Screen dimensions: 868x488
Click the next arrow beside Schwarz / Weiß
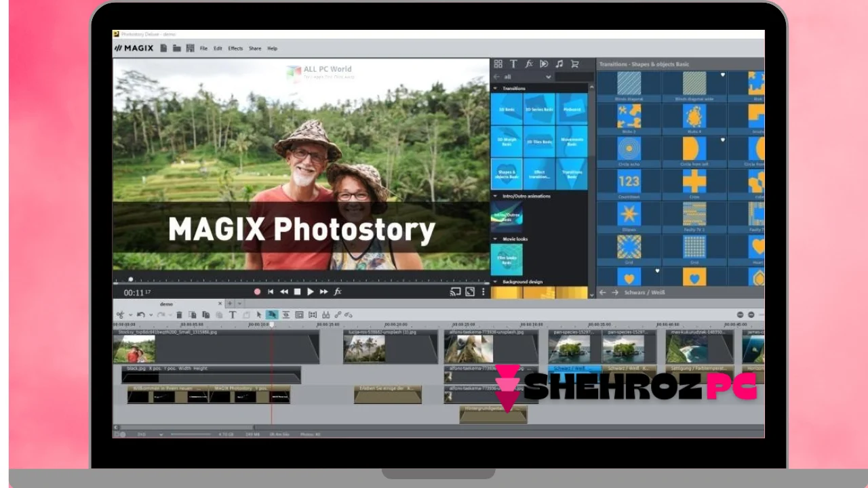pos(615,292)
